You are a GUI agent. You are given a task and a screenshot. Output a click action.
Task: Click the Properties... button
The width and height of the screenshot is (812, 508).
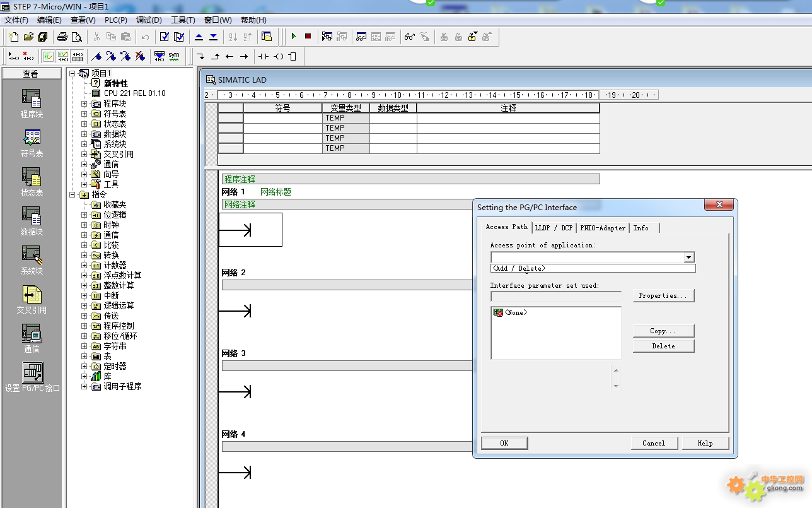(x=664, y=295)
